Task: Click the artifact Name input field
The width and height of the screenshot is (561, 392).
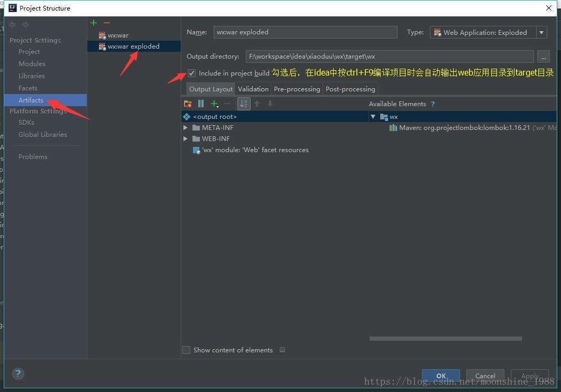Action: coord(305,32)
